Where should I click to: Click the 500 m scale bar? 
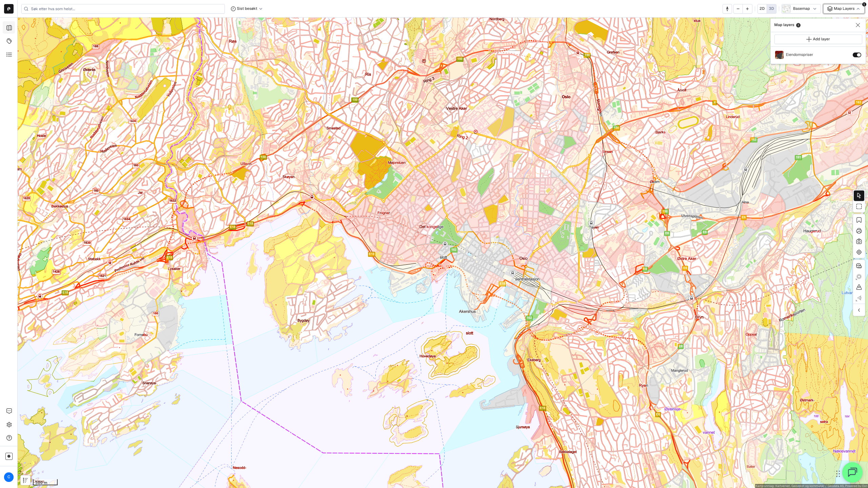(x=45, y=482)
